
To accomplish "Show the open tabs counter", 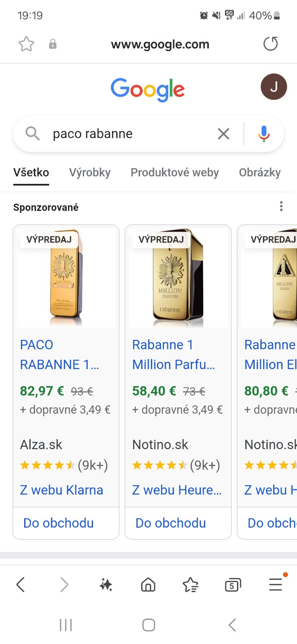I will click(233, 585).
